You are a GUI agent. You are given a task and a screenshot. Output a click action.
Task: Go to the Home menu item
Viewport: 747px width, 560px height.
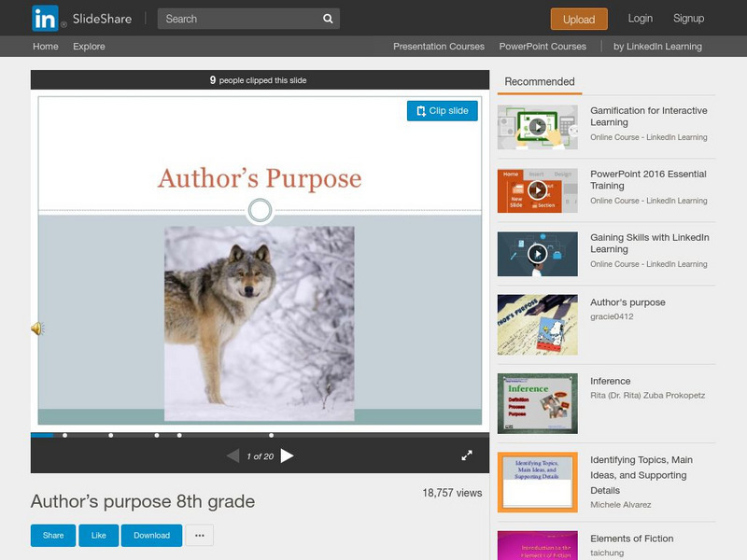point(45,47)
